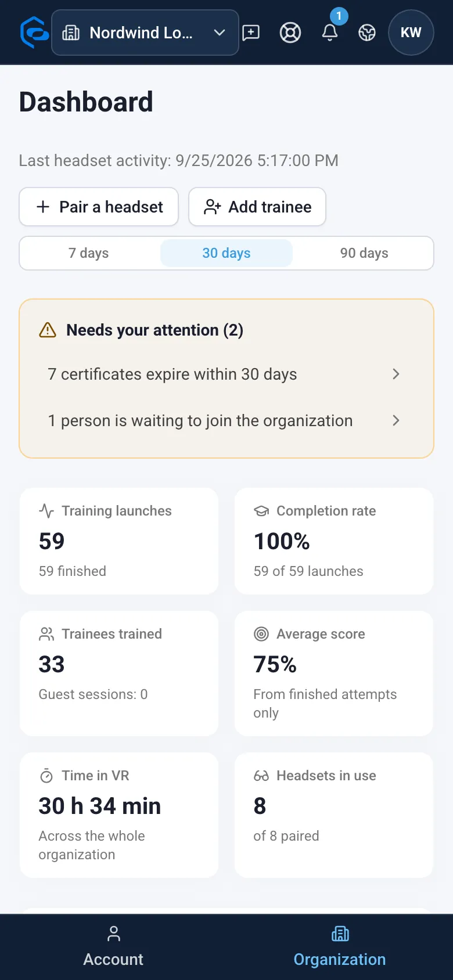Expand the Nordwind organization dropdown
The image size is (453, 980).
(145, 33)
